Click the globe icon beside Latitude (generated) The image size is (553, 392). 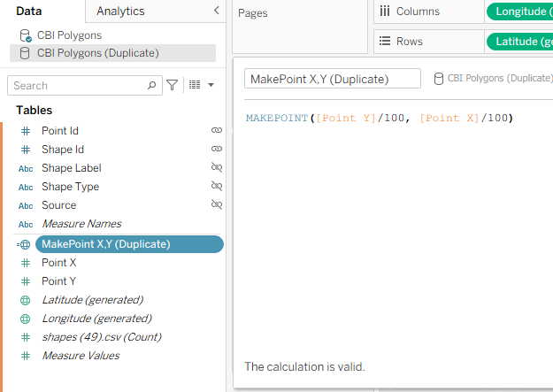(x=25, y=300)
